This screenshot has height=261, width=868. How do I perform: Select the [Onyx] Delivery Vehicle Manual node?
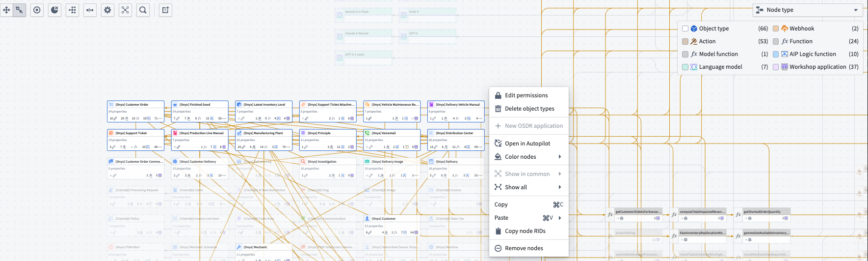tap(456, 112)
